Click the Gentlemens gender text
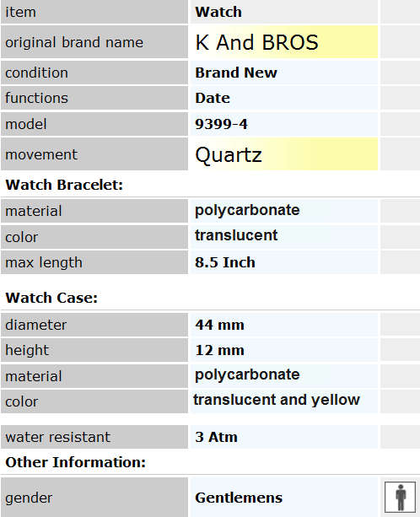 pos(239,498)
